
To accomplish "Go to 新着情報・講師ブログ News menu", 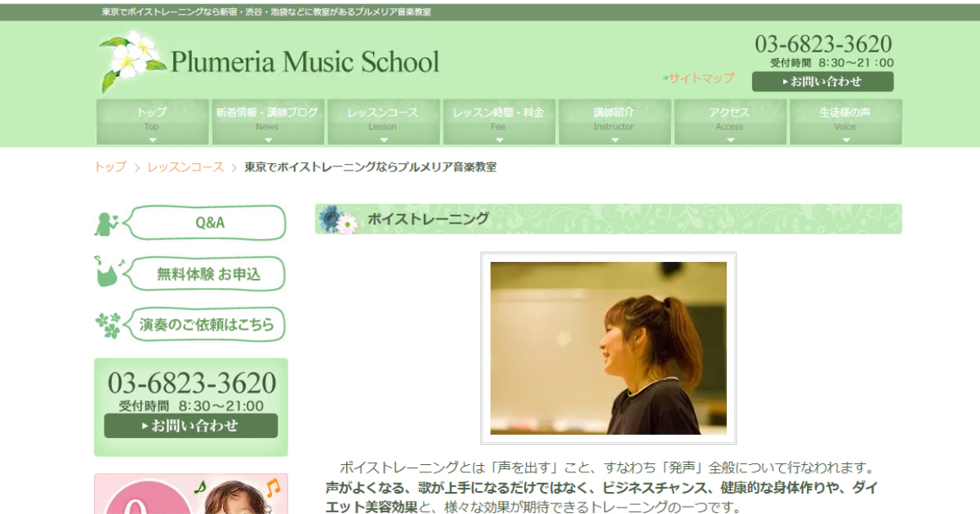I will pyautogui.click(x=267, y=122).
